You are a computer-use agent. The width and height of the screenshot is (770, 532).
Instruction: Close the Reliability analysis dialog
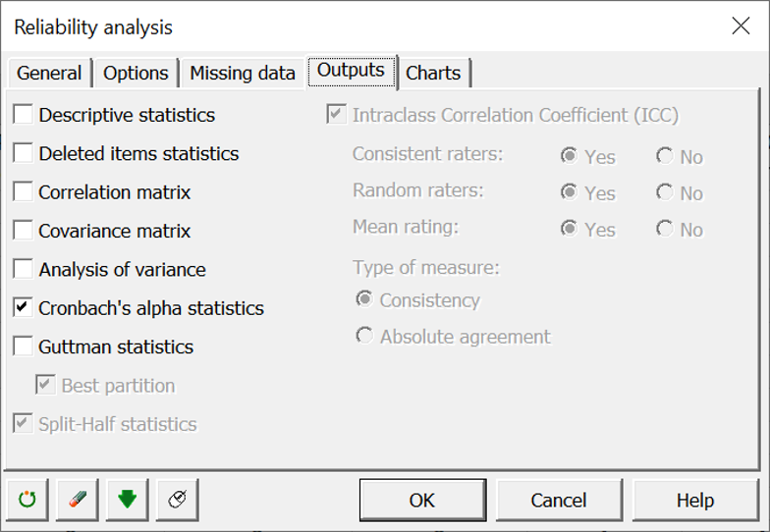(x=741, y=27)
